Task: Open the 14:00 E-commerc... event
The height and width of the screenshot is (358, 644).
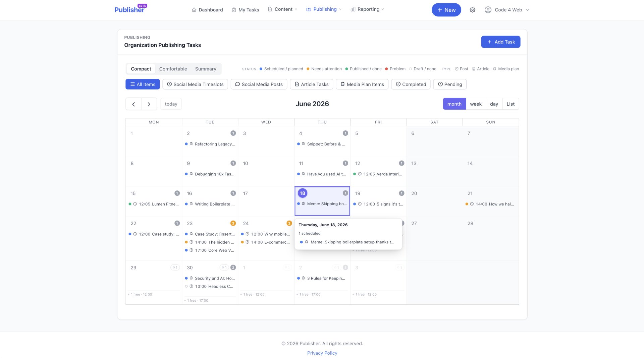Action: tap(266, 242)
